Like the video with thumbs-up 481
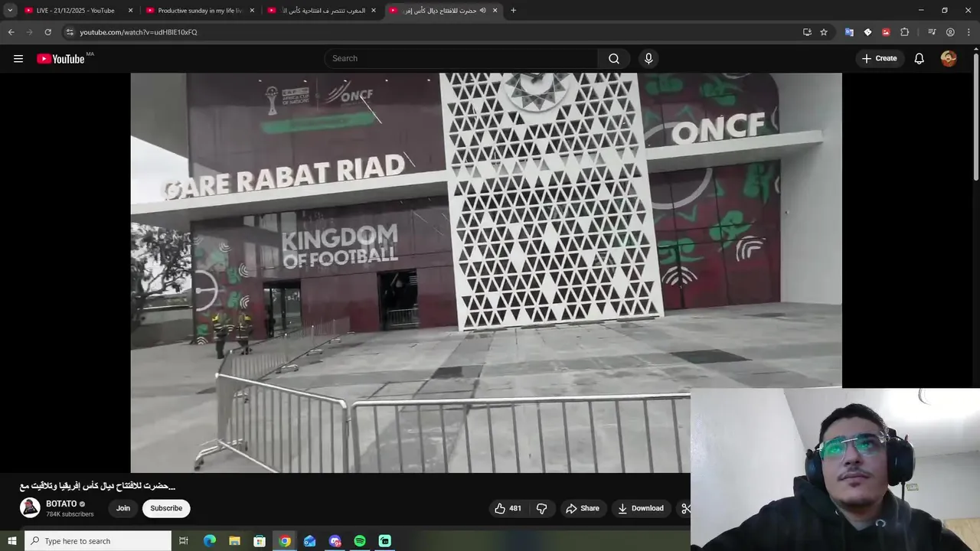The height and width of the screenshot is (551, 980). pyautogui.click(x=508, y=508)
